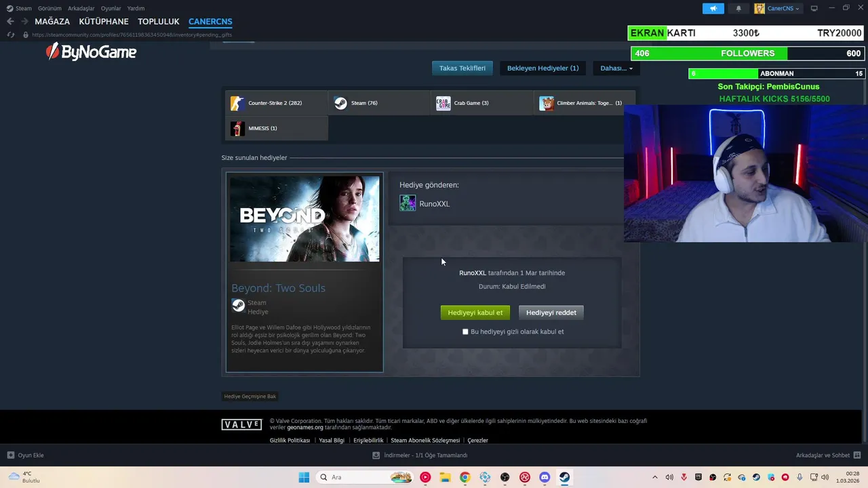The image size is (868, 488).
Task: Open Steam Abonelik Sözleşmesi link
Action: [x=425, y=441]
